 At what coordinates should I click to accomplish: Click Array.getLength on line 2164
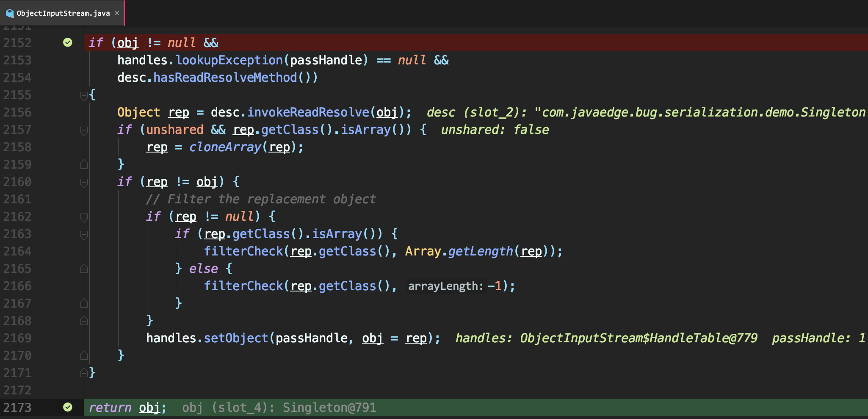tap(459, 251)
